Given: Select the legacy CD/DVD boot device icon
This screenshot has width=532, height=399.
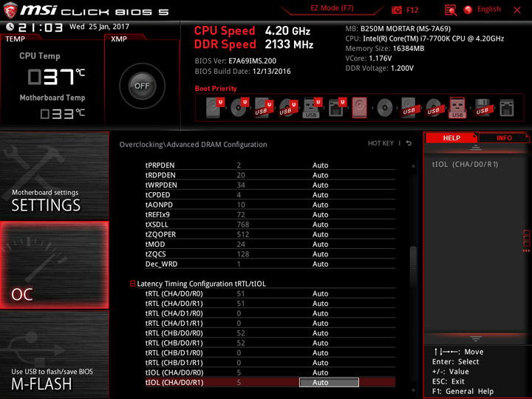Looking at the screenshot, I should tap(385, 108).
